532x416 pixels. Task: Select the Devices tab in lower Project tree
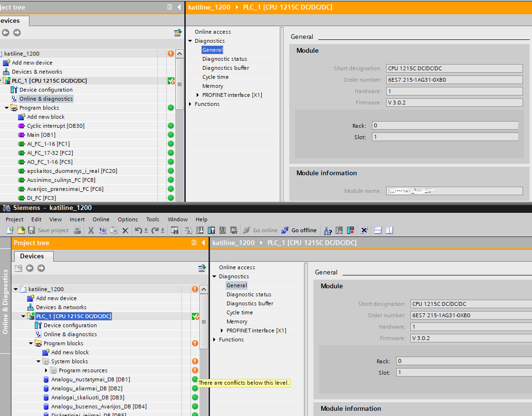point(32,256)
